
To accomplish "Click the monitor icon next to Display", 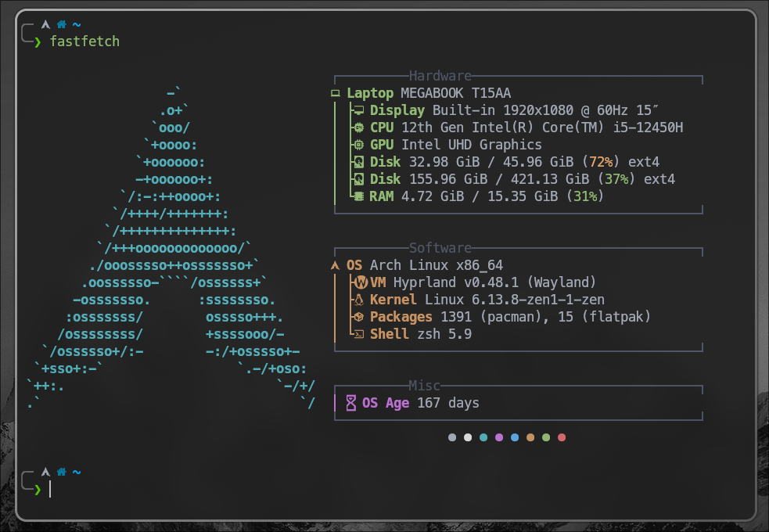I will 359,110.
